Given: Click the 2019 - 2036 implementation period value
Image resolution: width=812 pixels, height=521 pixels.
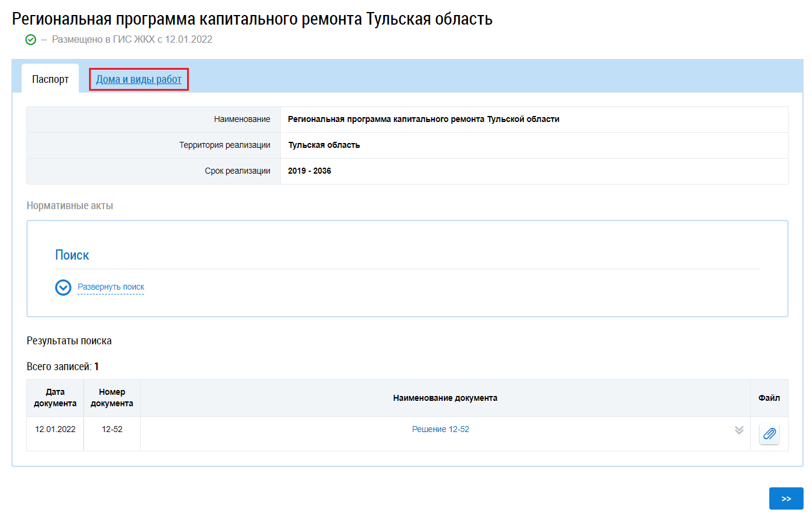Looking at the screenshot, I should [309, 171].
